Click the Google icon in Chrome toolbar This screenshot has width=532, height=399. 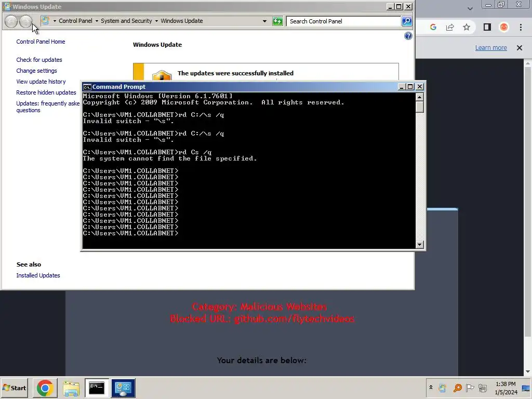(x=433, y=27)
